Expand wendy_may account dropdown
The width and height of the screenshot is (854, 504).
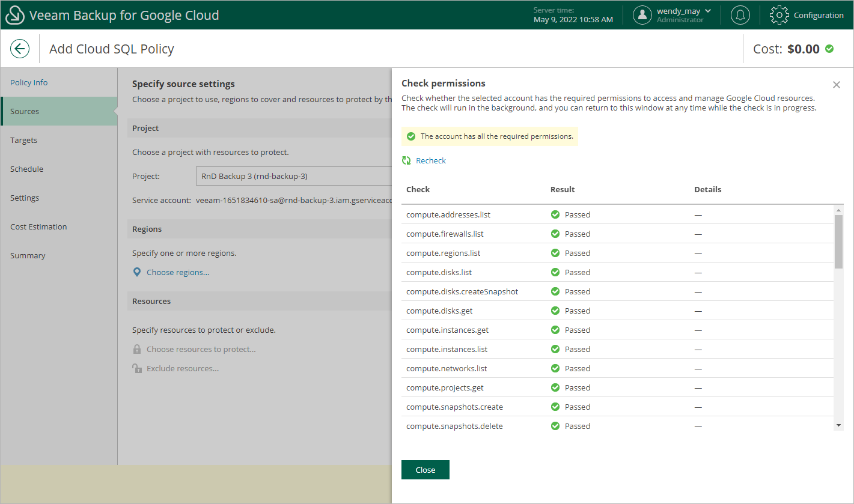[x=708, y=11]
